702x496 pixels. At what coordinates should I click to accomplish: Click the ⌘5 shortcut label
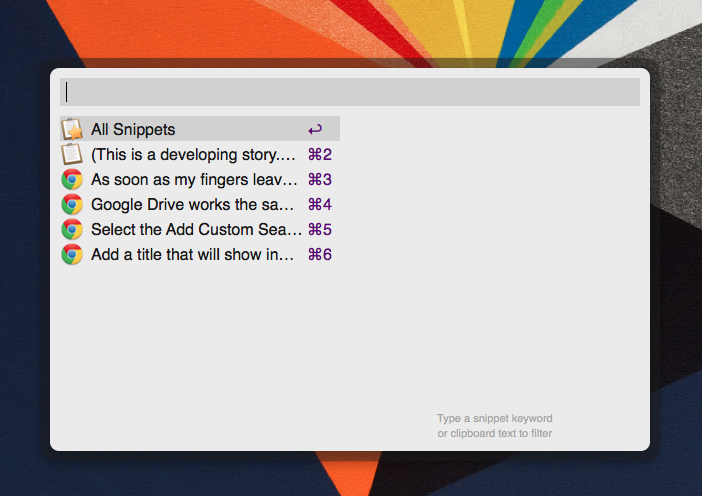pyautogui.click(x=320, y=230)
